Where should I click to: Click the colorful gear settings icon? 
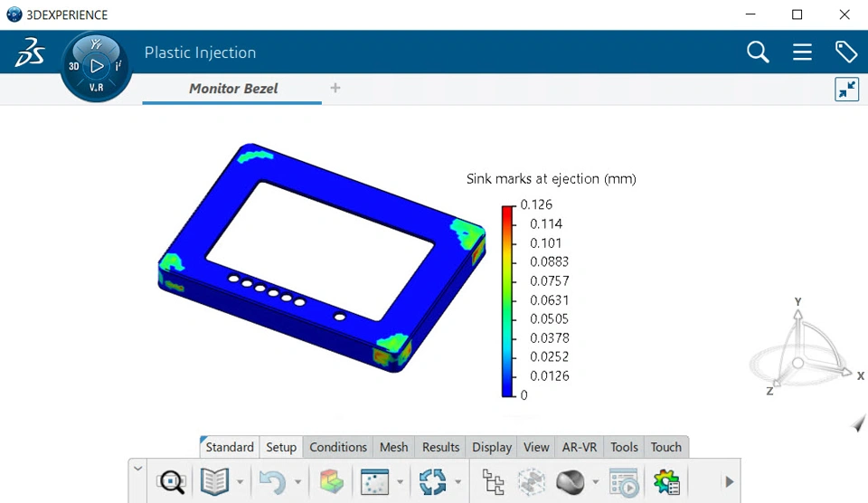click(x=666, y=482)
